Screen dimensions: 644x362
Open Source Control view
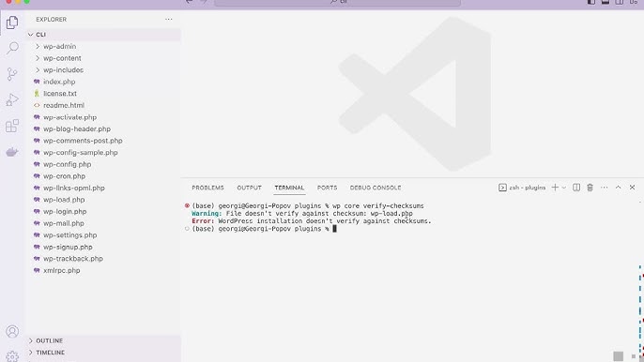pos(12,74)
